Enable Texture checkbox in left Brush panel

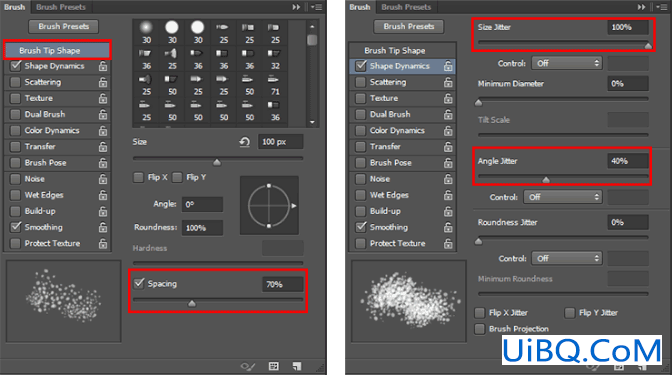click(x=15, y=98)
